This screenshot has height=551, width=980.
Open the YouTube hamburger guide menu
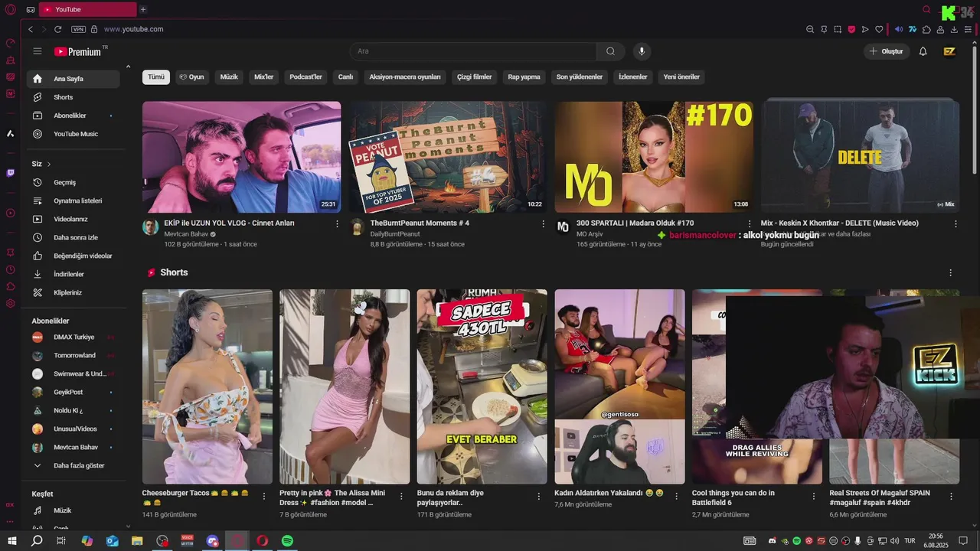pos(37,51)
